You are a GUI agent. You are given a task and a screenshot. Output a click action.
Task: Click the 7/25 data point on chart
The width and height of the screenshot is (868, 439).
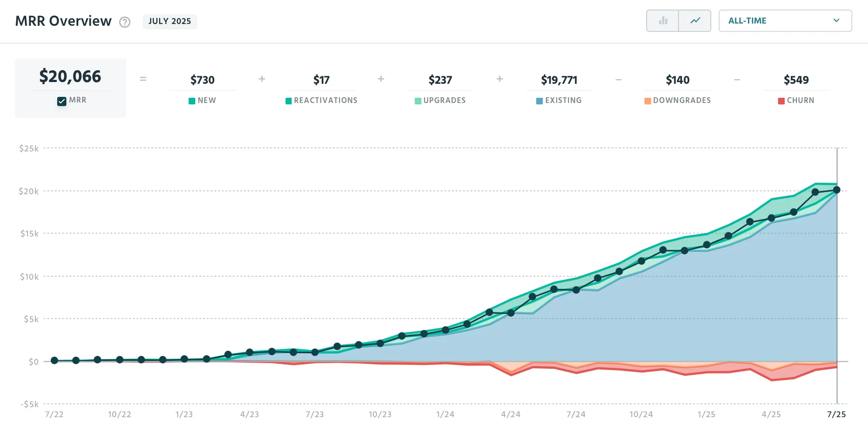[x=837, y=190]
